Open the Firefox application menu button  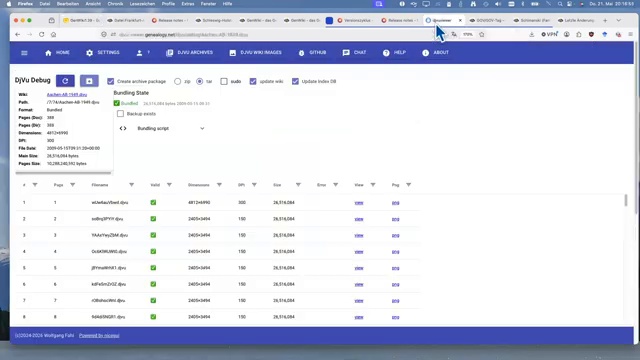tap(631, 35)
